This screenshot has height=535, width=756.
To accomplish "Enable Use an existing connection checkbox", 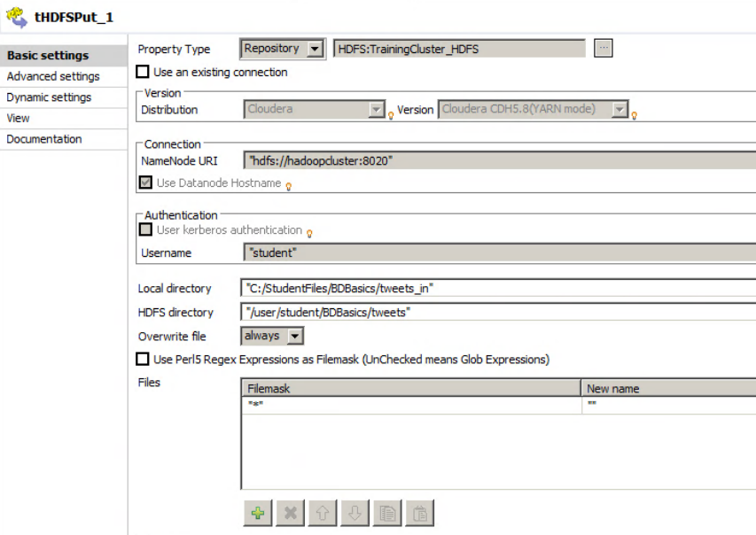I will click(143, 72).
